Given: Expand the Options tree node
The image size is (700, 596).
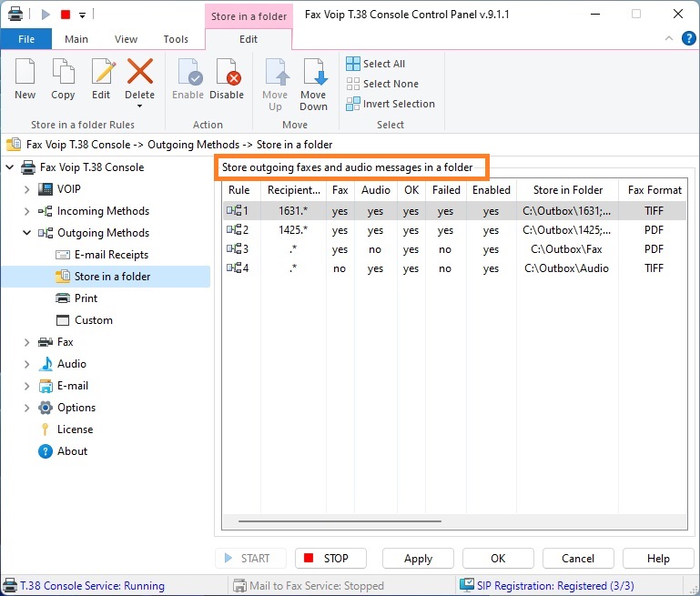Looking at the screenshot, I should click(26, 408).
